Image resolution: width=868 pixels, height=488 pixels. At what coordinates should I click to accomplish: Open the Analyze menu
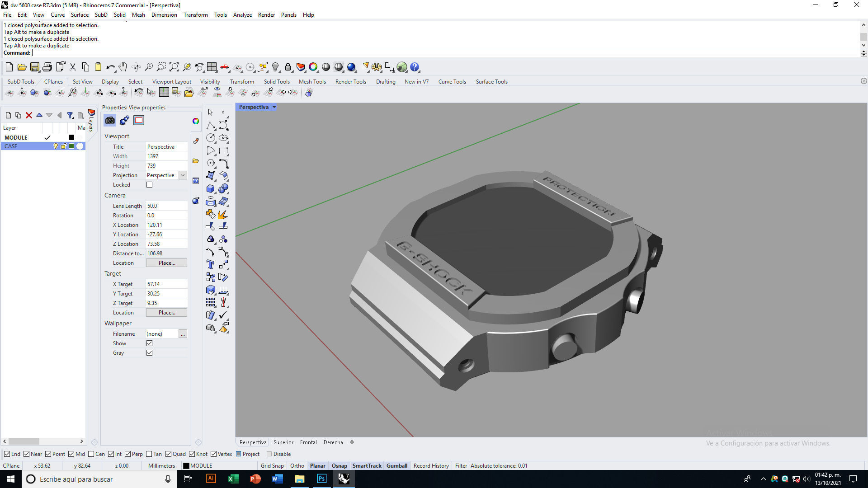point(242,15)
